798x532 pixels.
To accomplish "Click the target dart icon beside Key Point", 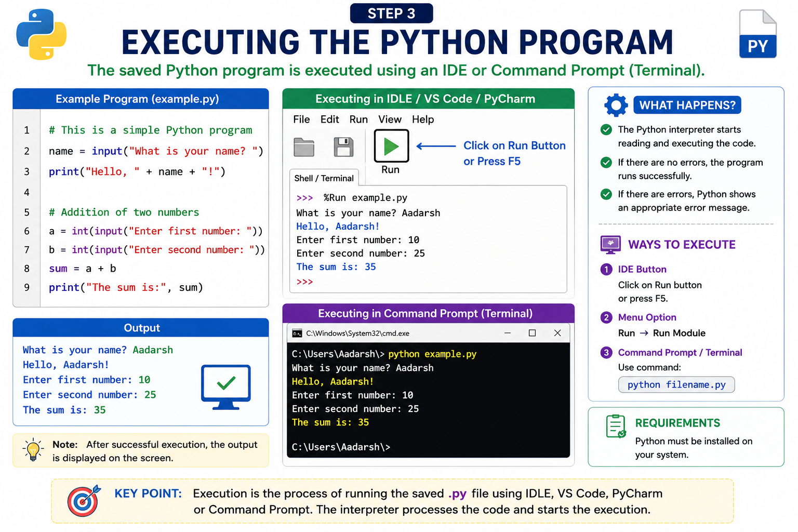I will pos(83,501).
